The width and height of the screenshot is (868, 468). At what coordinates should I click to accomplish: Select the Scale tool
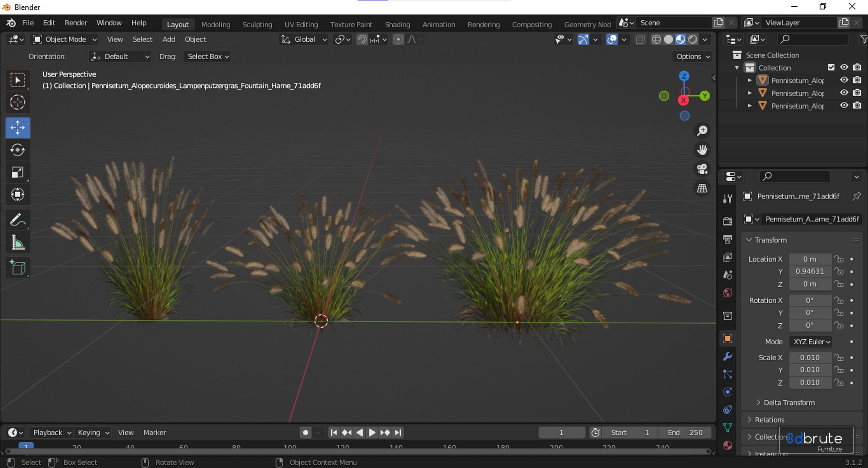pos(18,172)
